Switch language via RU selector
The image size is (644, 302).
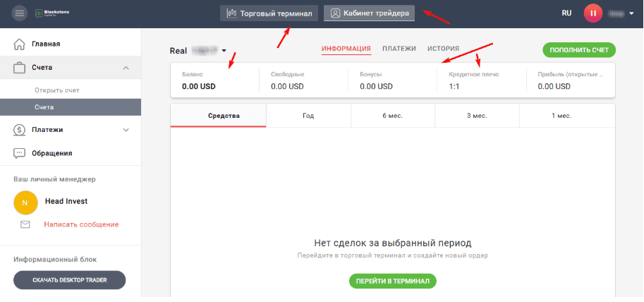pos(567,13)
